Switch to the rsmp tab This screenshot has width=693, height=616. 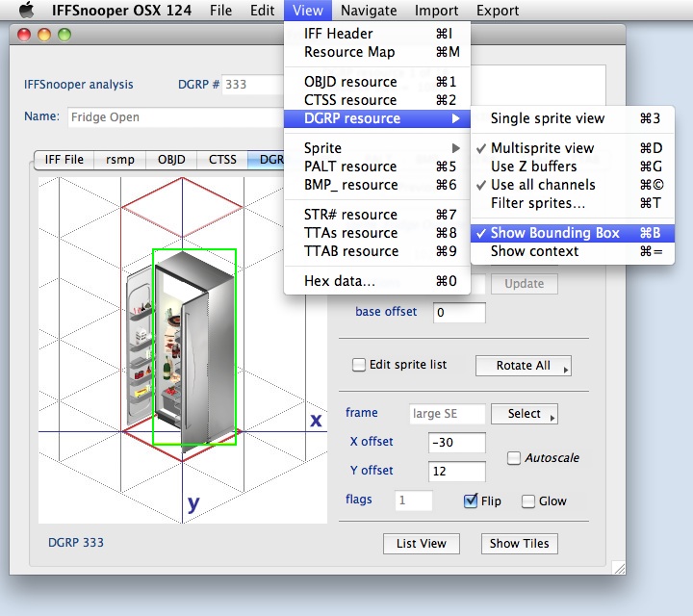[x=119, y=160]
